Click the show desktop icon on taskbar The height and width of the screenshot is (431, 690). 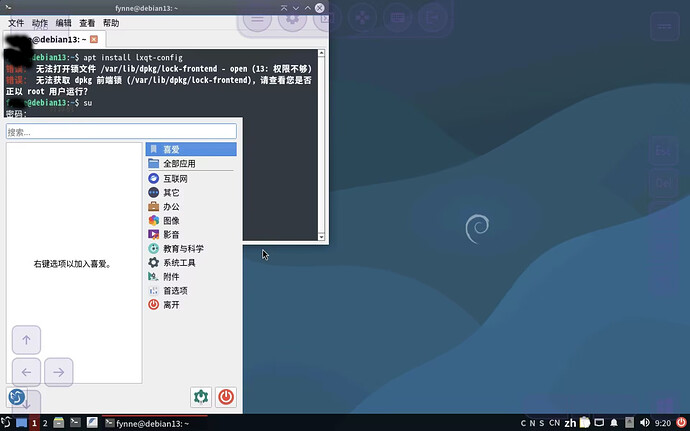[x=22, y=423]
